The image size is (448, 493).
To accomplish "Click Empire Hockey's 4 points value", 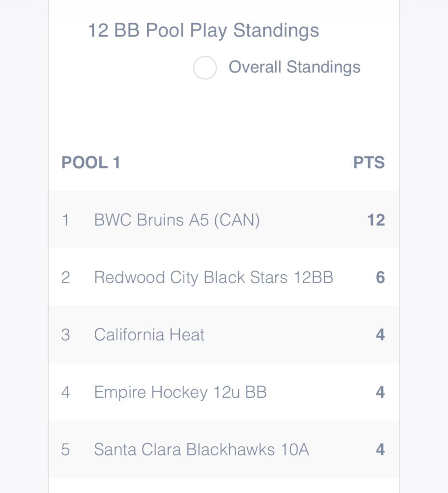I will pos(381,392).
